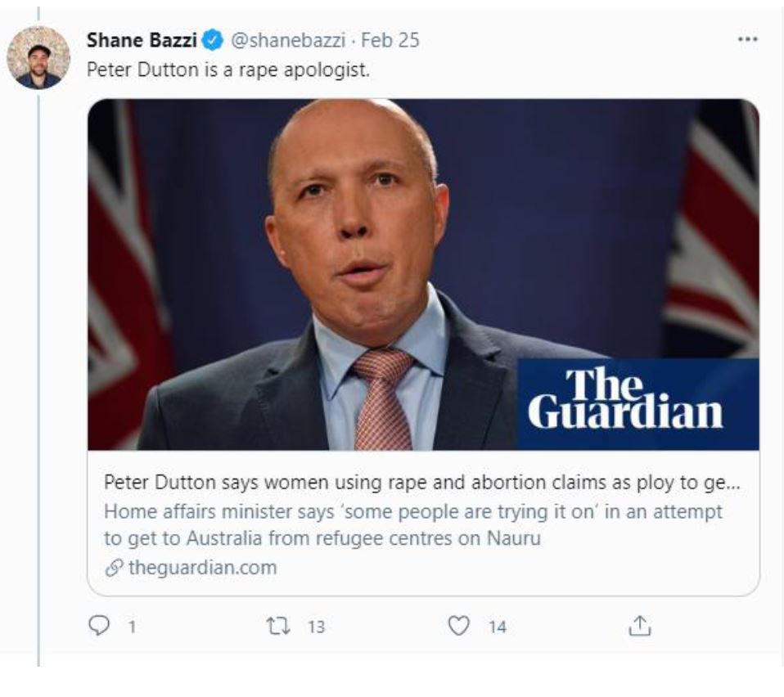
Task: Click the share upload icon
Action: click(x=639, y=626)
